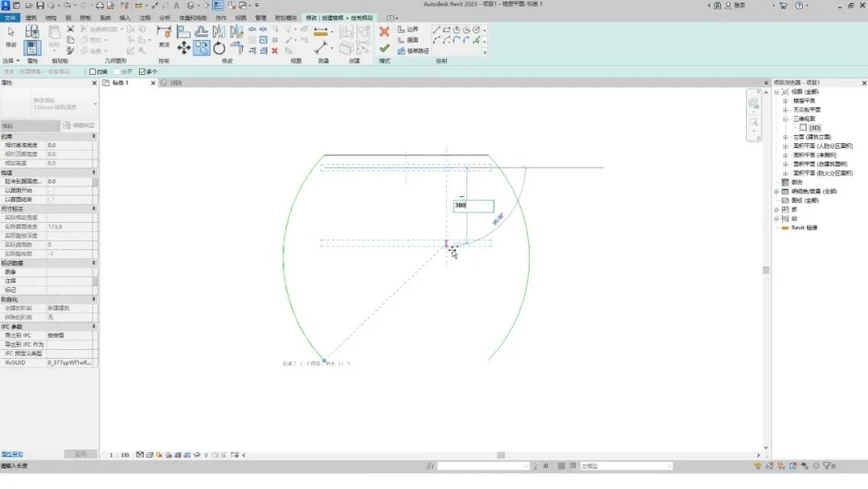Click the 边界 Boundary button

coord(408,29)
